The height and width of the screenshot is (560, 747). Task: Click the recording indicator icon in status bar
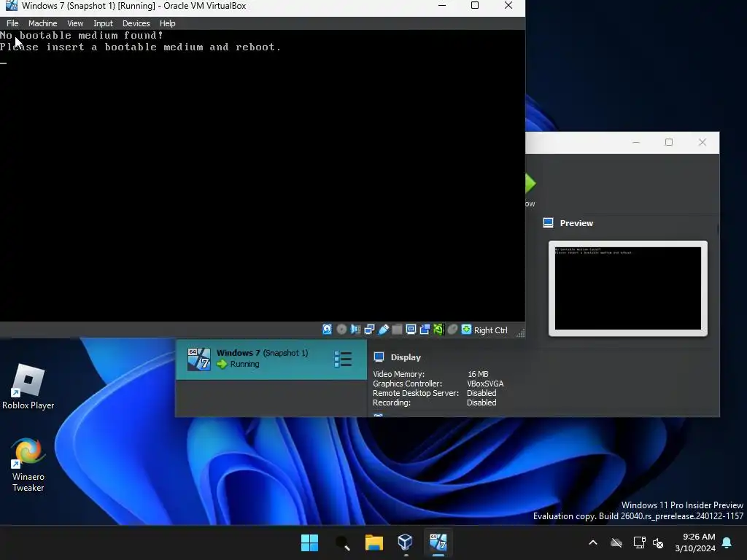click(x=425, y=330)
